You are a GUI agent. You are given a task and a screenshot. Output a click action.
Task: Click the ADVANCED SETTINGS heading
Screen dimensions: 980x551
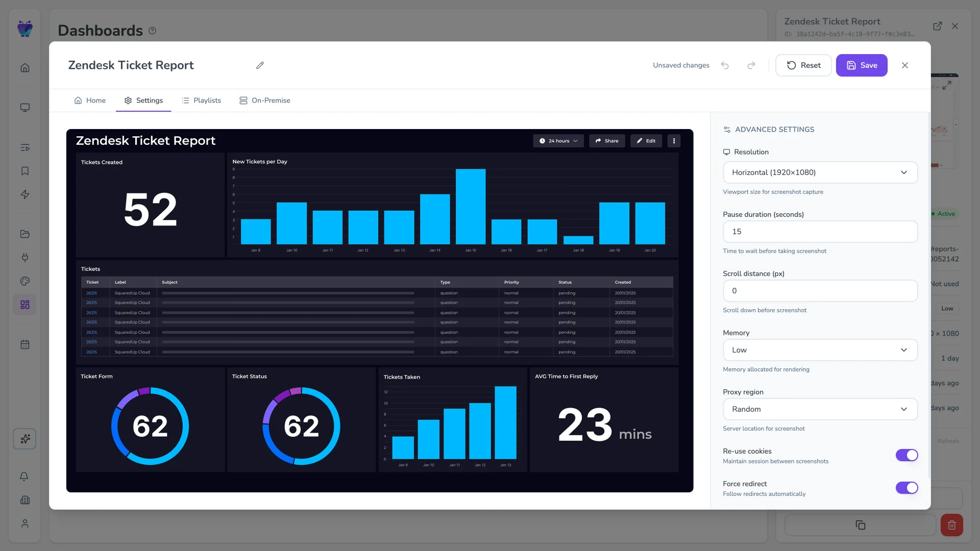click(774, 130)
